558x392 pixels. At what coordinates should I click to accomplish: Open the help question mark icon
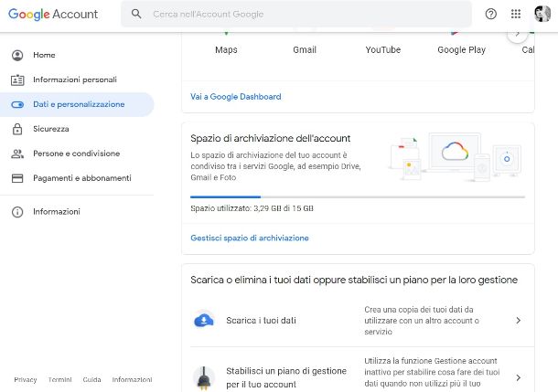point(490,14)
